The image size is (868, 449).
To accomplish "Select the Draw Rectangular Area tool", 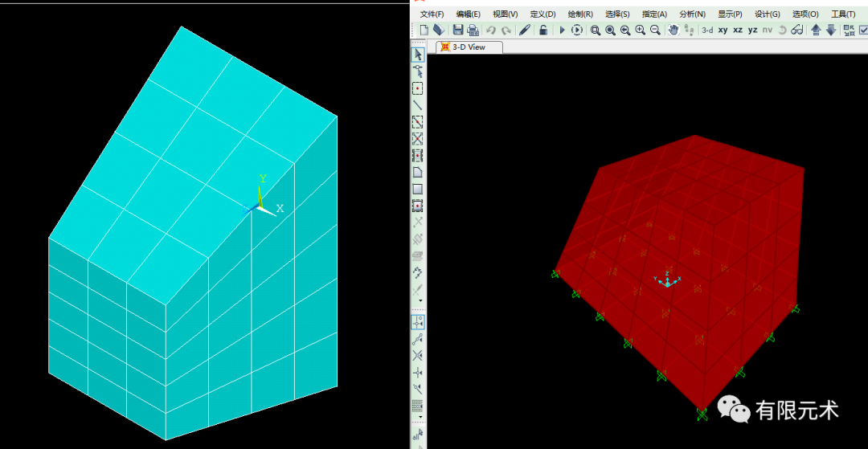I will pyautogui.click(x=418, y=189).
